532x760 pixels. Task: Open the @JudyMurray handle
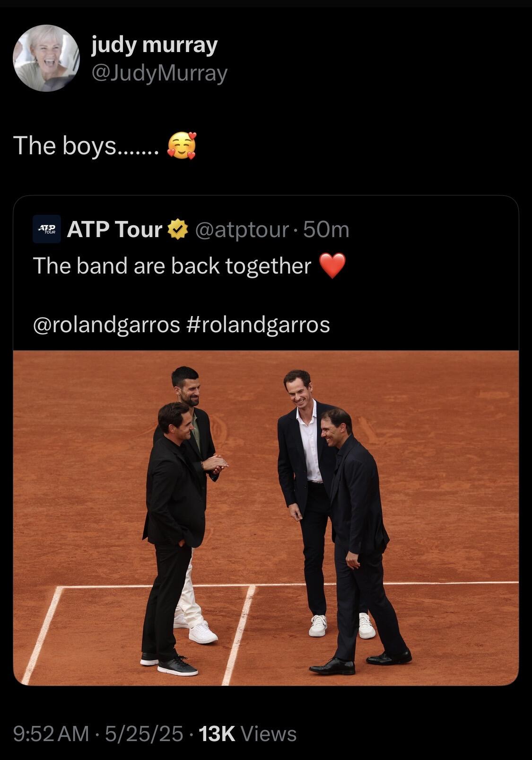click(x=159, y=73)
